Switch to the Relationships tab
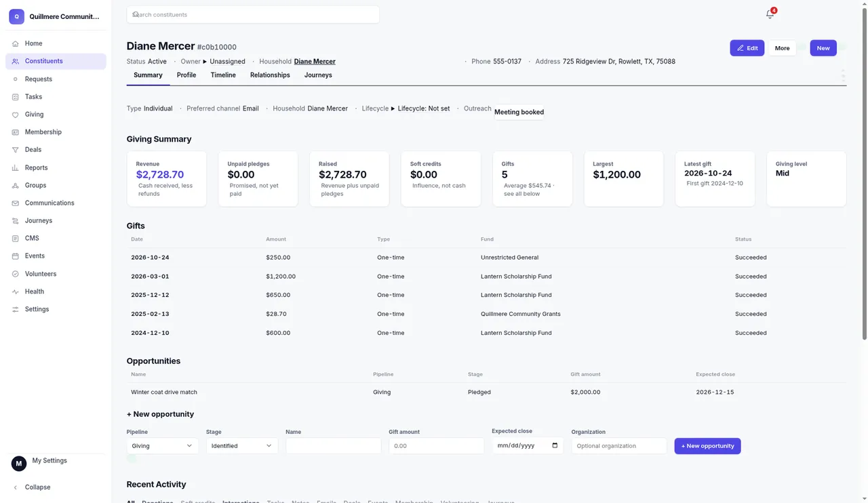This screenshot has width=868, height=503. pos(270,75)
